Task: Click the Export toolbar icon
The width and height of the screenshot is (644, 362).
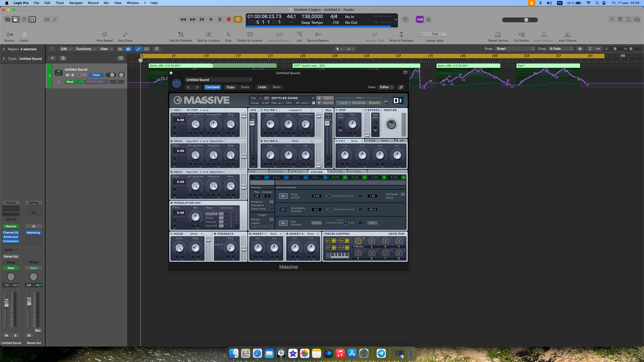Action: [24, 34]
